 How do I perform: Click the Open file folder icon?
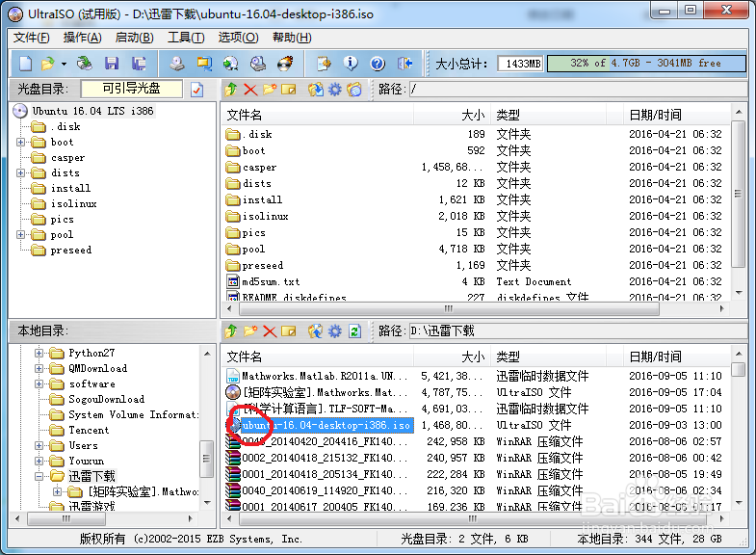click(x=48, y=64)
